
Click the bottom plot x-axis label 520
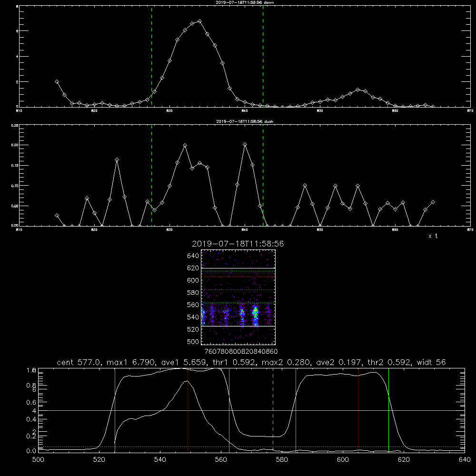point(99,460)
